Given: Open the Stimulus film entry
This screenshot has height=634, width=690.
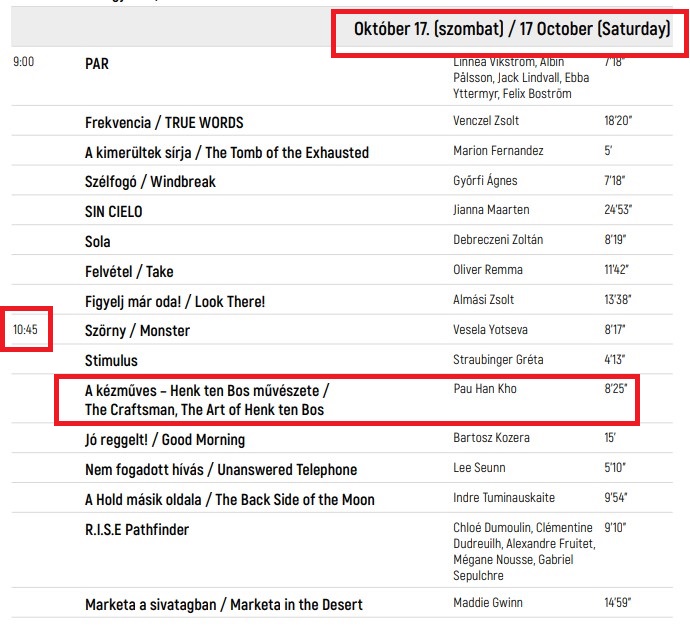Looking at the screenshot, I should [111, 360].
